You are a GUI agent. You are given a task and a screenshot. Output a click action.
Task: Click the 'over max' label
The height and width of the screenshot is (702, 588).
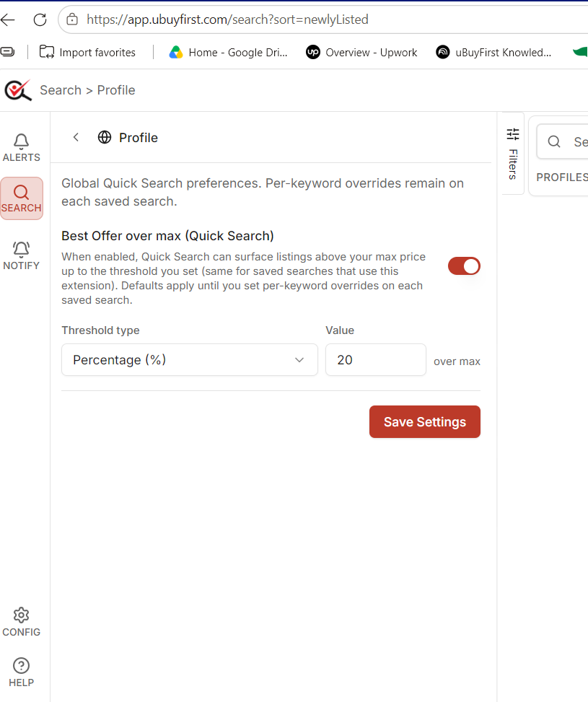(457, 361)
